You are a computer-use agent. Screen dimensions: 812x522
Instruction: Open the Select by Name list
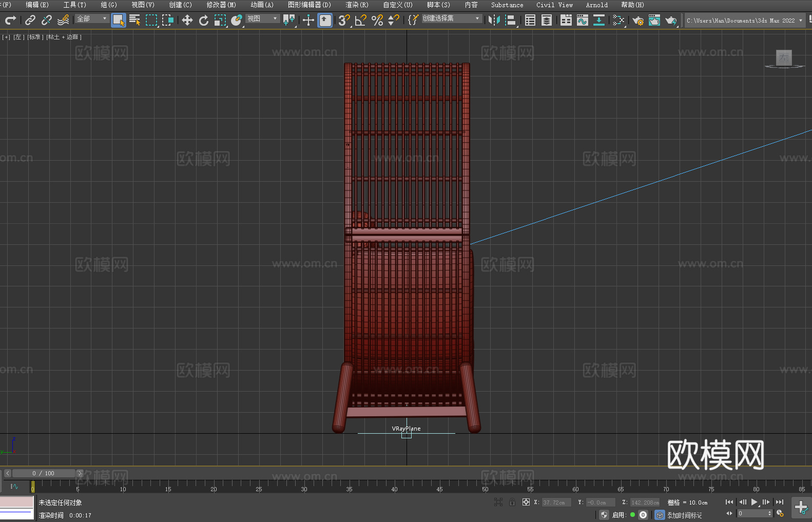(x=135, y=20)
